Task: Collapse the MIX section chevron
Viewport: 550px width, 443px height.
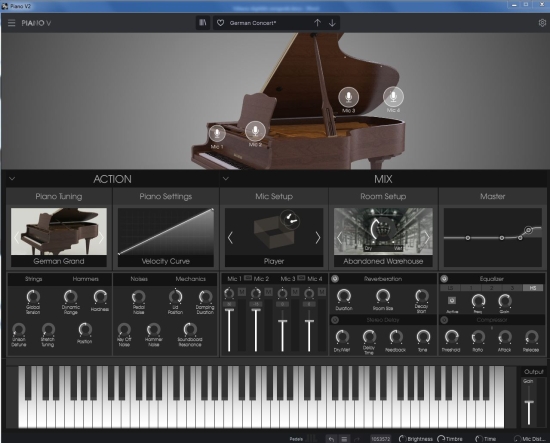Action: tap(226, 179)
